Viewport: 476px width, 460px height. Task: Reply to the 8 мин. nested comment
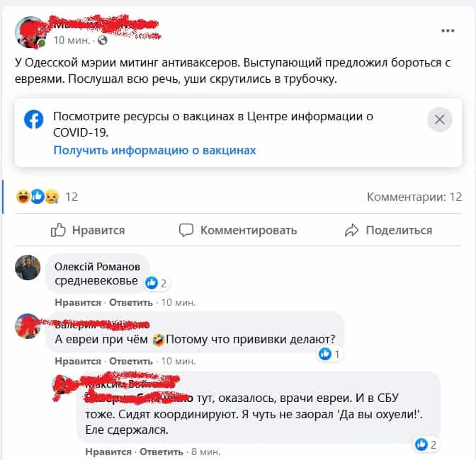(x=161, y=452)
